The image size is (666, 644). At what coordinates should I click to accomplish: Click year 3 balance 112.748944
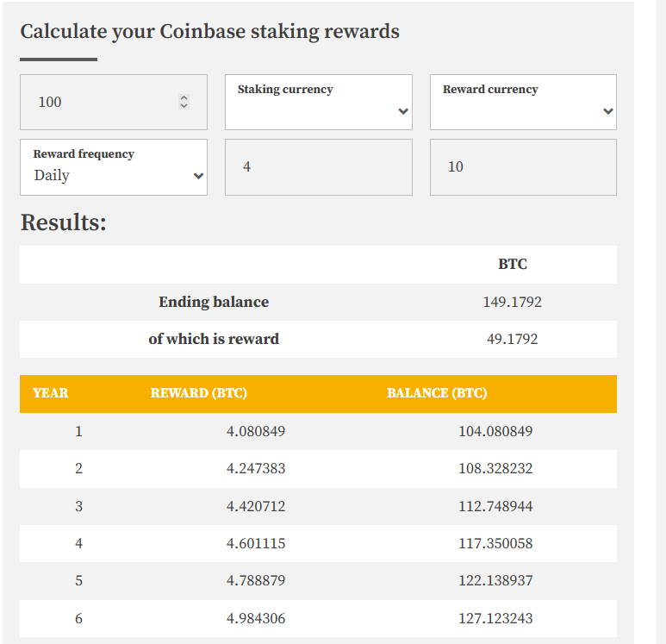tap(495, 506)
